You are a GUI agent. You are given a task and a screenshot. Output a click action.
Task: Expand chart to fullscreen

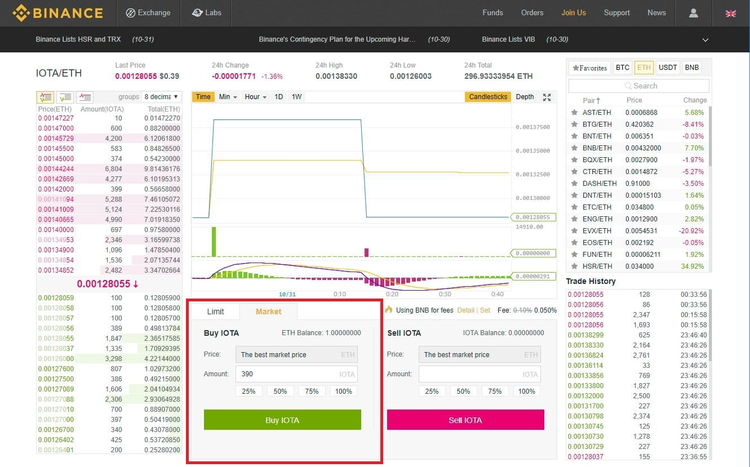[547, 97]
